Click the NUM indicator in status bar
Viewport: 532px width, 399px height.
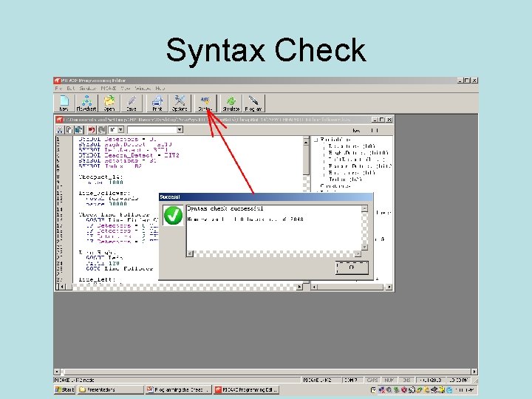pos(389,381)
